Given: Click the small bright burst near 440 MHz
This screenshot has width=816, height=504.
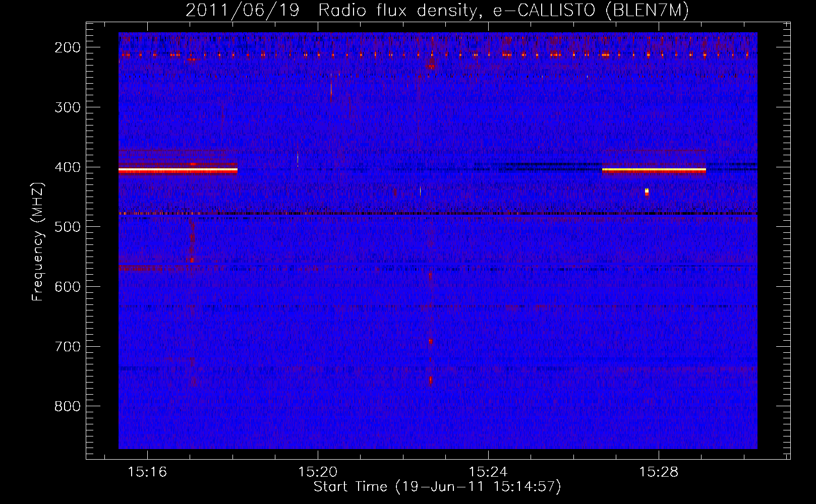Looking at the screenshot, I should click(x=647, y=192).
